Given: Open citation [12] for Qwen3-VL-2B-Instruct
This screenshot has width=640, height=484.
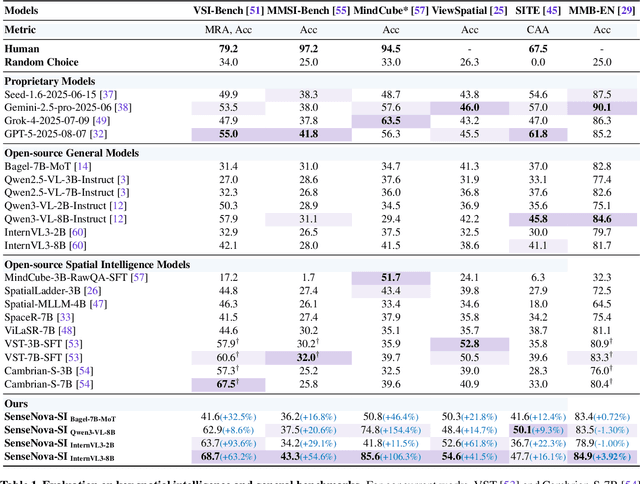Looking at the screenshot, I should tap(118, 206).
